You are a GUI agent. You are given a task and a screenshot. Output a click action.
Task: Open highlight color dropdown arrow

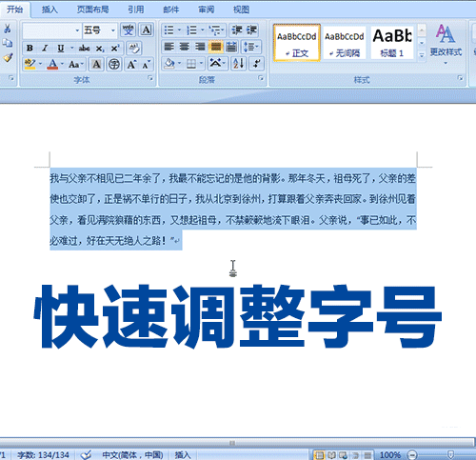tap(41, 65)
